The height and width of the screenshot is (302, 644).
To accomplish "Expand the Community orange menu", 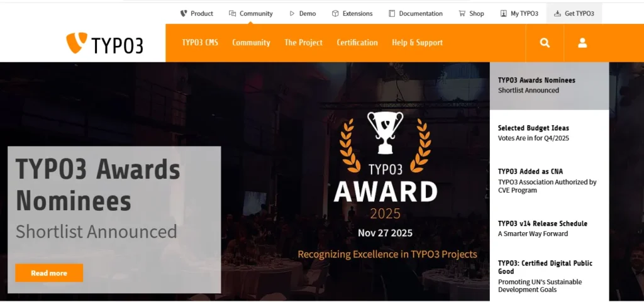I will [x=251, y=43].
